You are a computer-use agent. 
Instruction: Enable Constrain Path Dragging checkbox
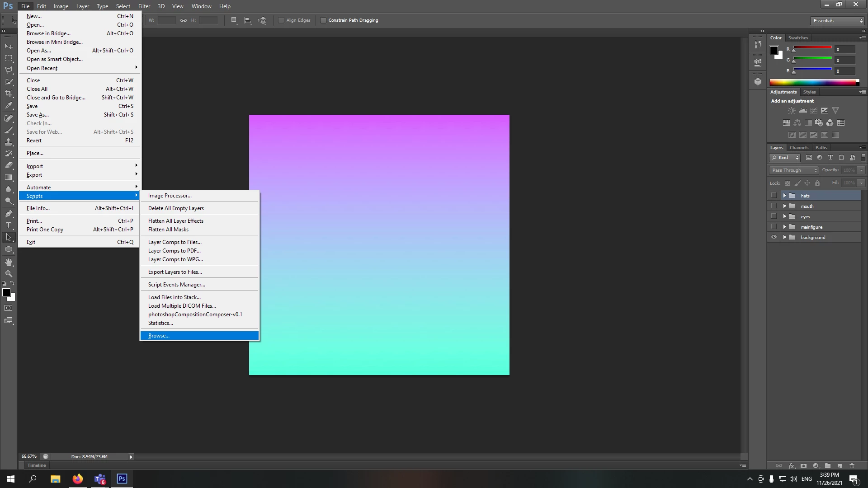(323, 20)
